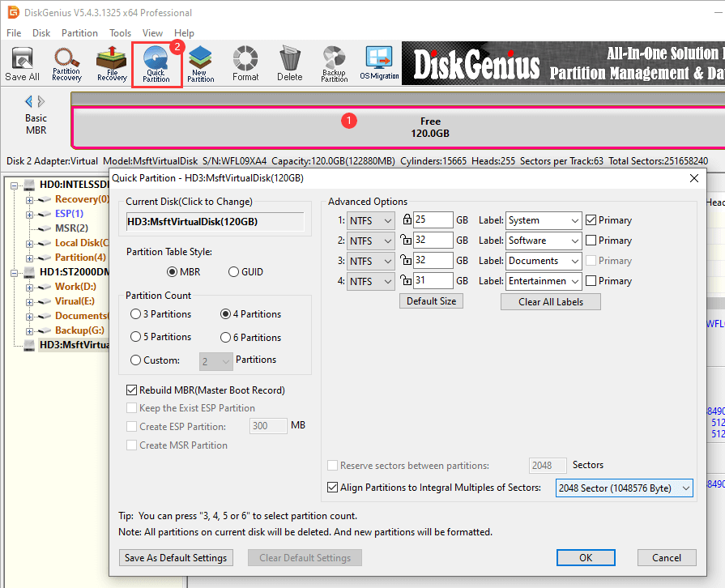This screenshot has height=588, width=725.
Task: Click the Default Size button
Action: [x=431, y=301]
